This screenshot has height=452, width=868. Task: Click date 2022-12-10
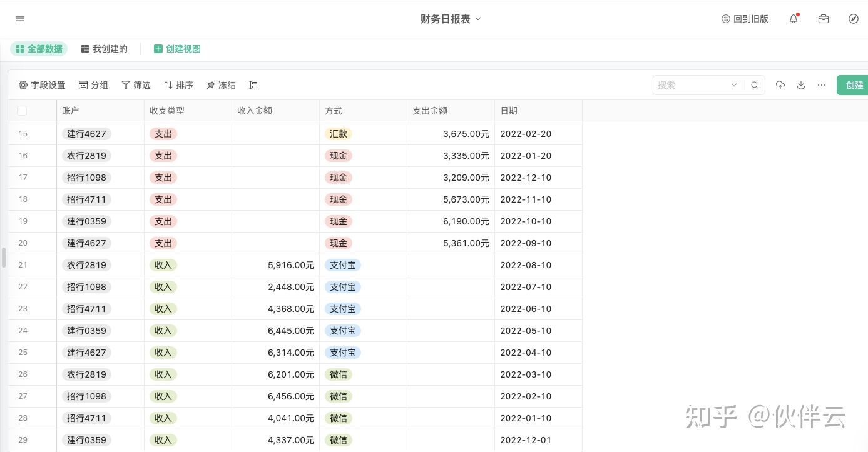[x=526, y=178]
